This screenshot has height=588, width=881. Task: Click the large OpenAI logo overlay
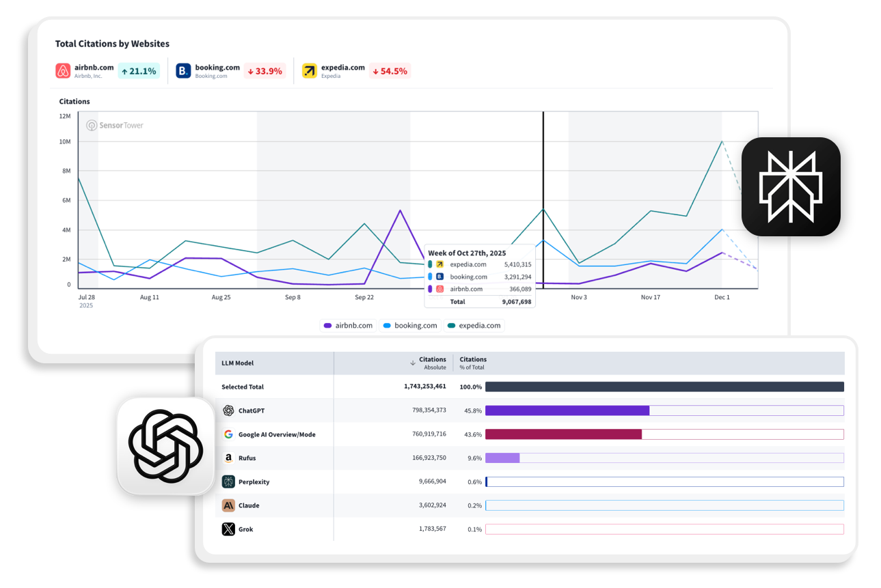click(x=165, y=445)
